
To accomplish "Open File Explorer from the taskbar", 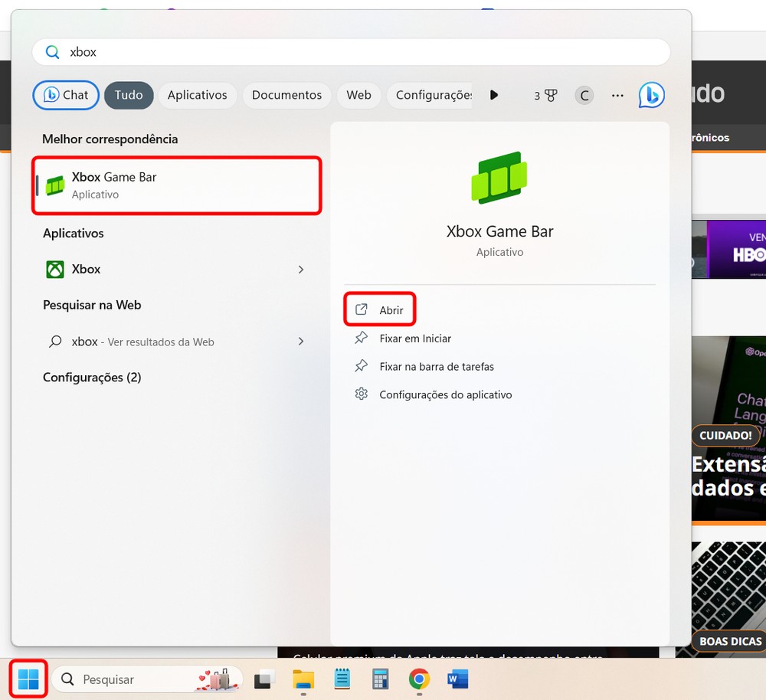I will [x=303, y=679].
